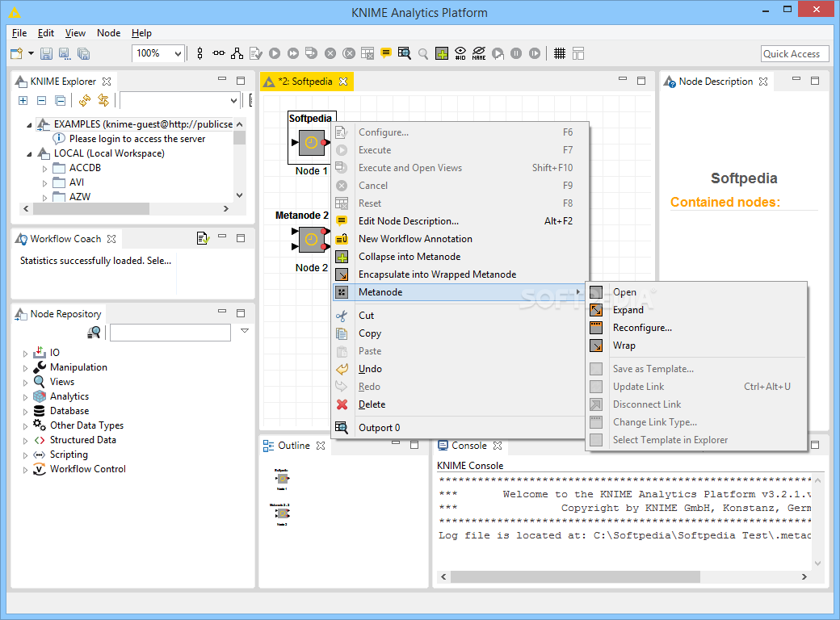Click the pause loop execution icon

516,53
